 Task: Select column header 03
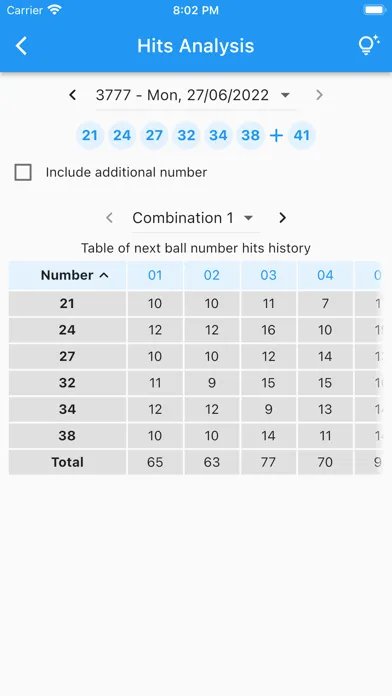pyautogui.click(x=268, y=276)
